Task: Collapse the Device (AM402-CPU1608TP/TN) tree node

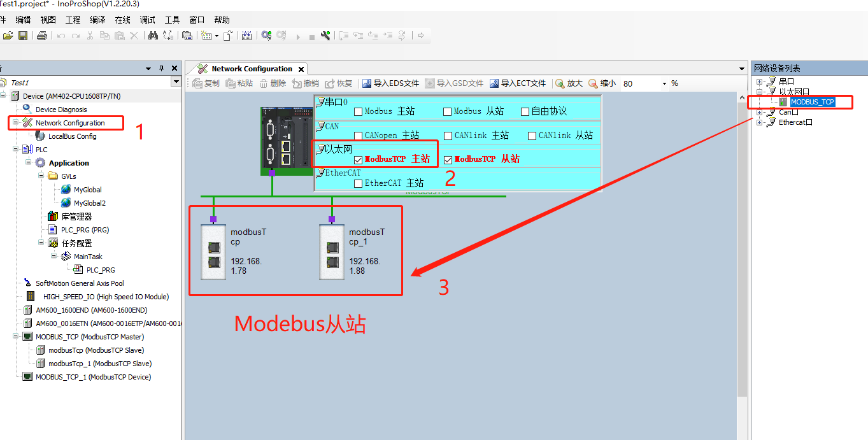Action: pos(3,96)
